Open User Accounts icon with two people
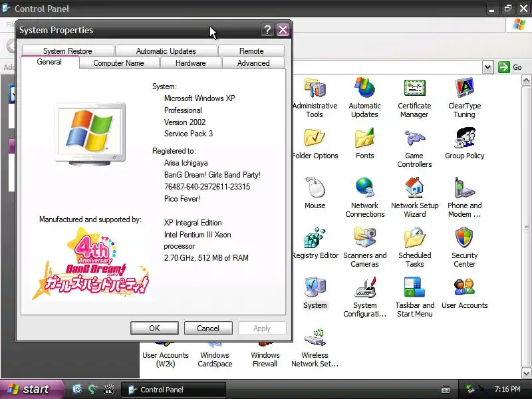 coord(464,287)
